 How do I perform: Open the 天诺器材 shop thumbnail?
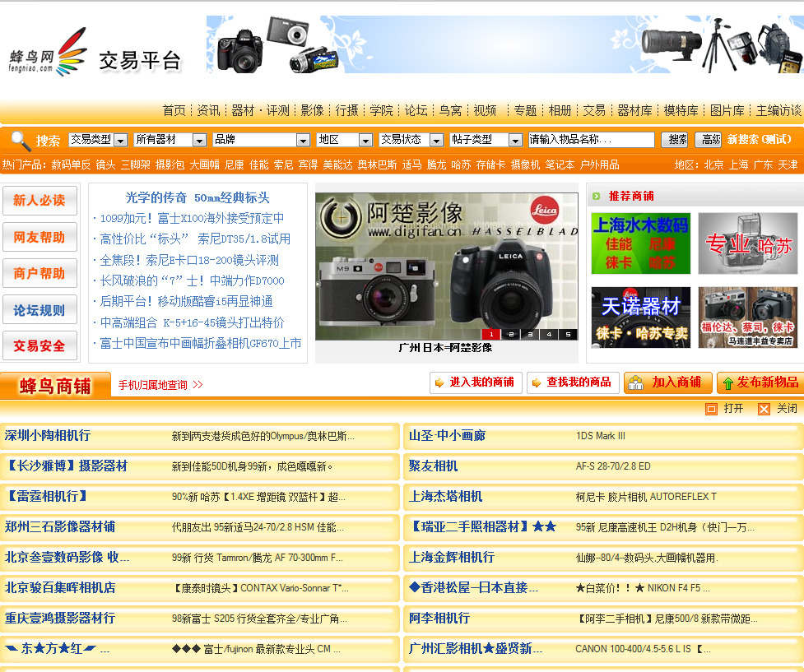pos(640,317)
